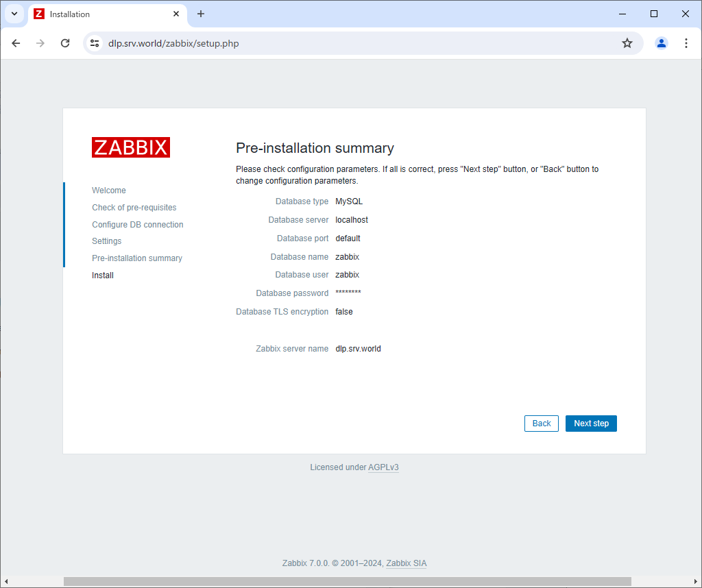Image resolution: width=702 pixels, height=588 pixels.
Task: Close the Installation tab
Action: tap(176, 14)
